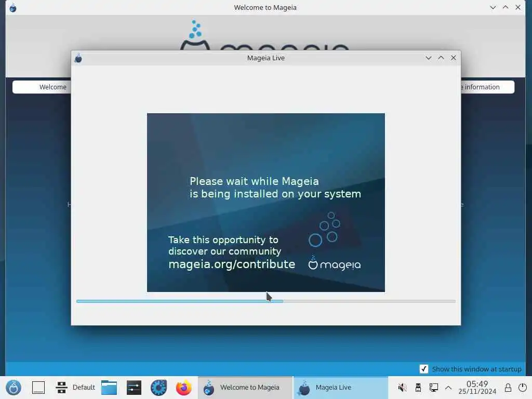Expand hidden system tray icons arrow
Viewport: 532px width, 399px height.
[x=448, y=388]
